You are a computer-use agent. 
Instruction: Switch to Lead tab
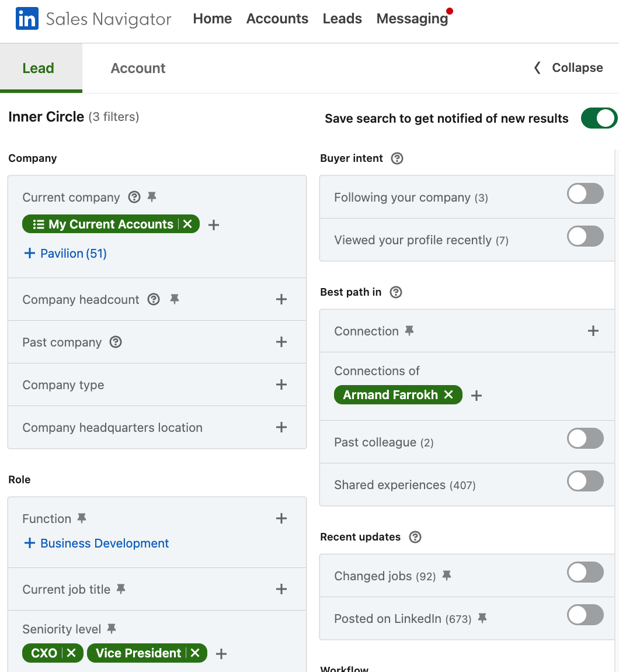click(41, 68)
